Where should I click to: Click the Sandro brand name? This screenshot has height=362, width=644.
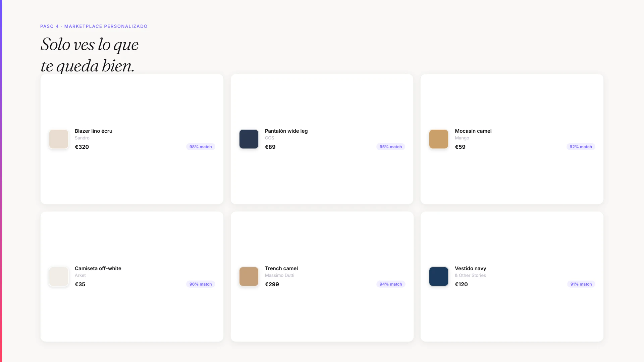(x=82, y=138)
